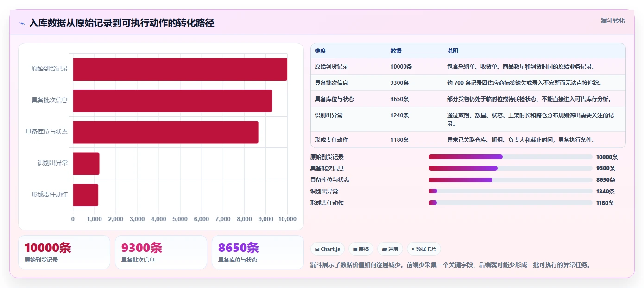This screenshot has height=288, width=644.
Task: Click the 形成责任动作 bar in the chart
Action: pyautogui.click(x=85, y=195)
